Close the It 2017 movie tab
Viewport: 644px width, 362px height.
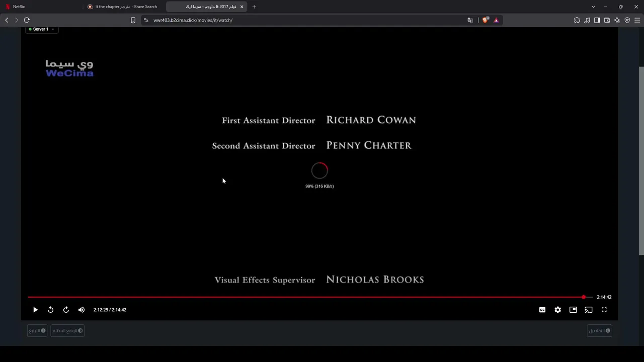242,7
